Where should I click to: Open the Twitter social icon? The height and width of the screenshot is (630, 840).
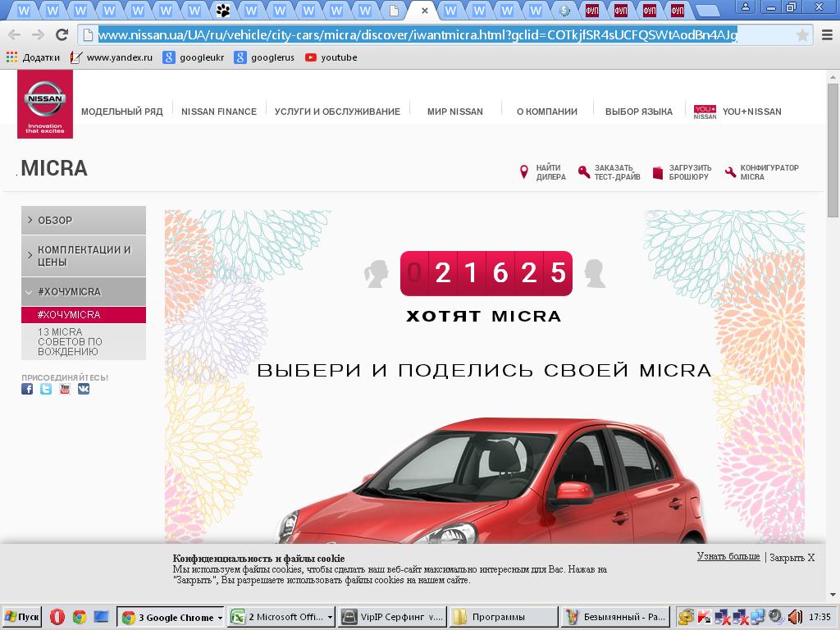46,389
